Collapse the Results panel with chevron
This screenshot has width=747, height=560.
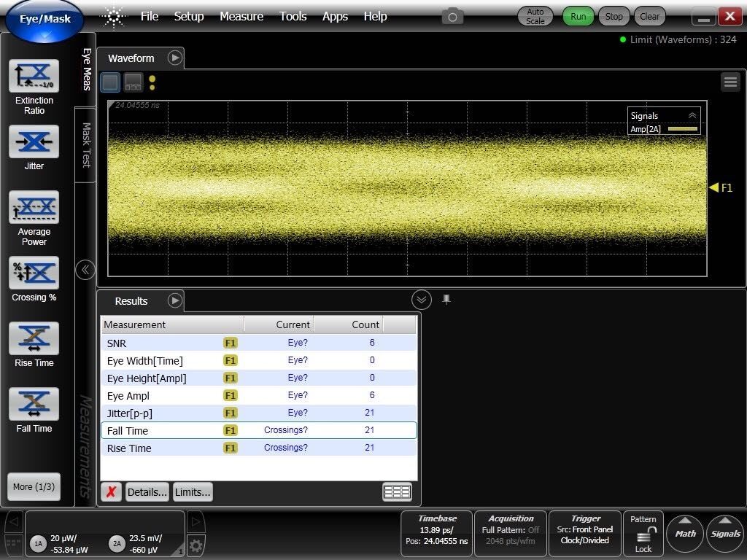[421, 300]
